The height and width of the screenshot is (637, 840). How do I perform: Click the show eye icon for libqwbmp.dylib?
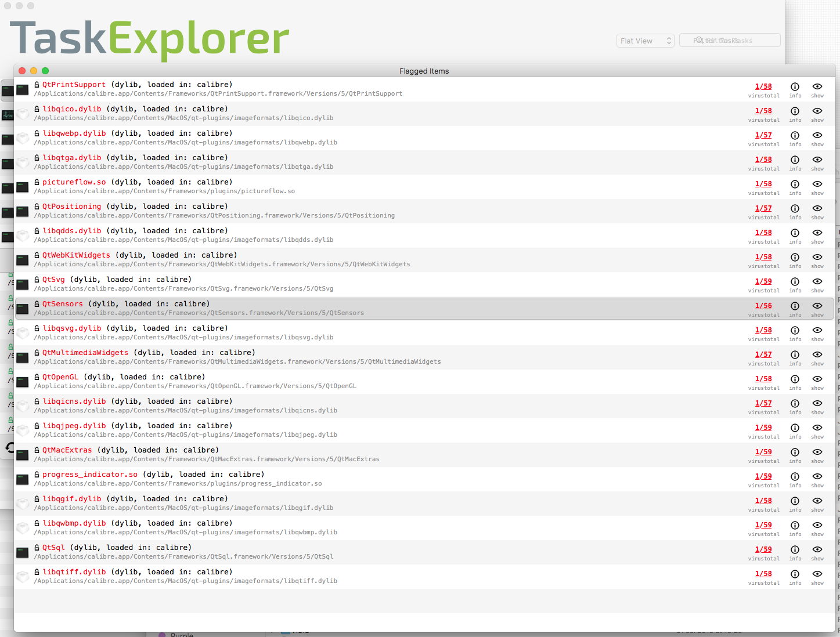point(817,525)
